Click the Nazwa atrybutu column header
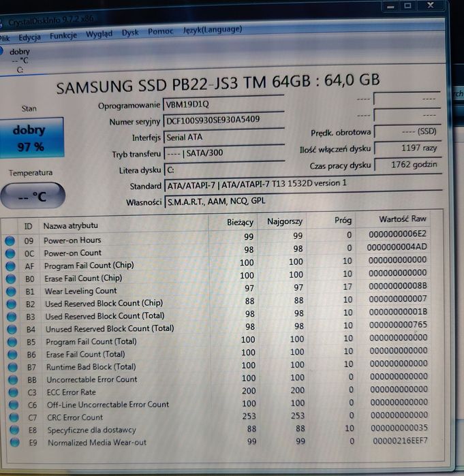The width and height of the screenshot is (464, 476). point(123,225)
